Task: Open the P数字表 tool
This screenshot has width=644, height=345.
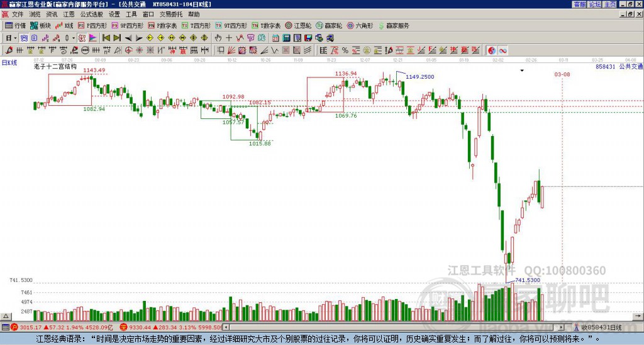Action: coord(162,25)
